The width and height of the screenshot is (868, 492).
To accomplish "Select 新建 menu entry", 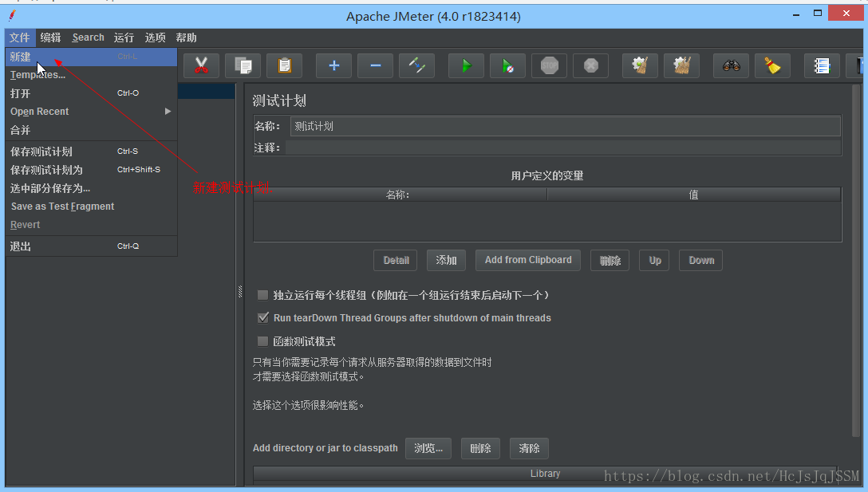I will click(x=91, y=57).
